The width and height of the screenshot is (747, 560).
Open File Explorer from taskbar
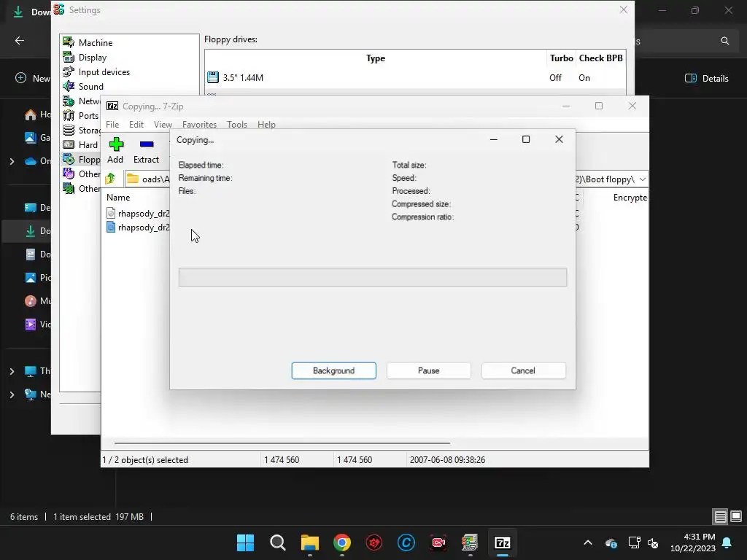point(309,542)
